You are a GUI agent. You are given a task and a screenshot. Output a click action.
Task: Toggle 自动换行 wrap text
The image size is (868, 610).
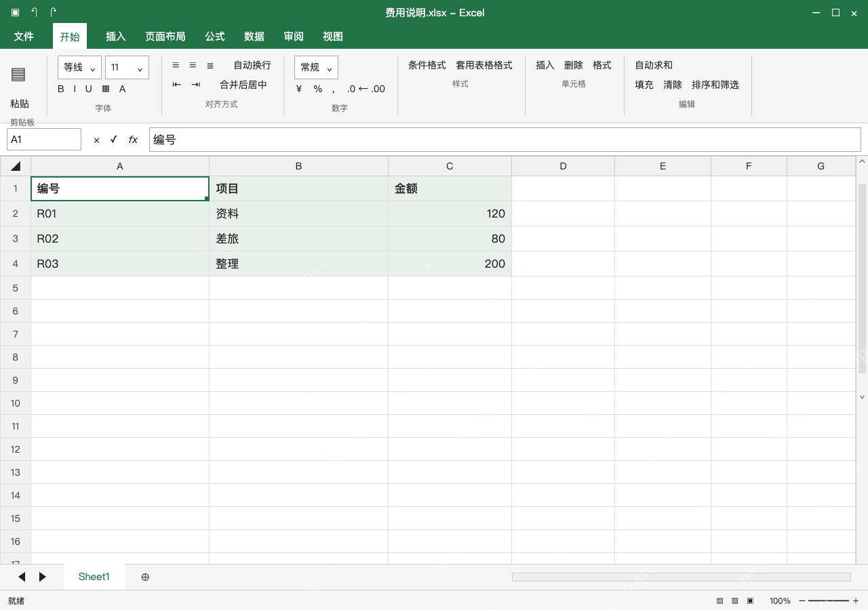click(252, 65)
